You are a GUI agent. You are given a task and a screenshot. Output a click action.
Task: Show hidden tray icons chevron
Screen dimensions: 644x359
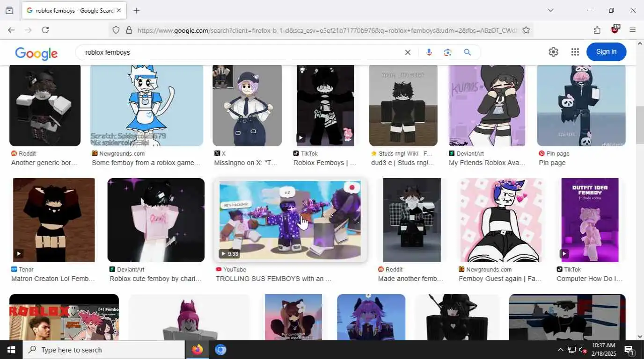click(x=560, y=350)
